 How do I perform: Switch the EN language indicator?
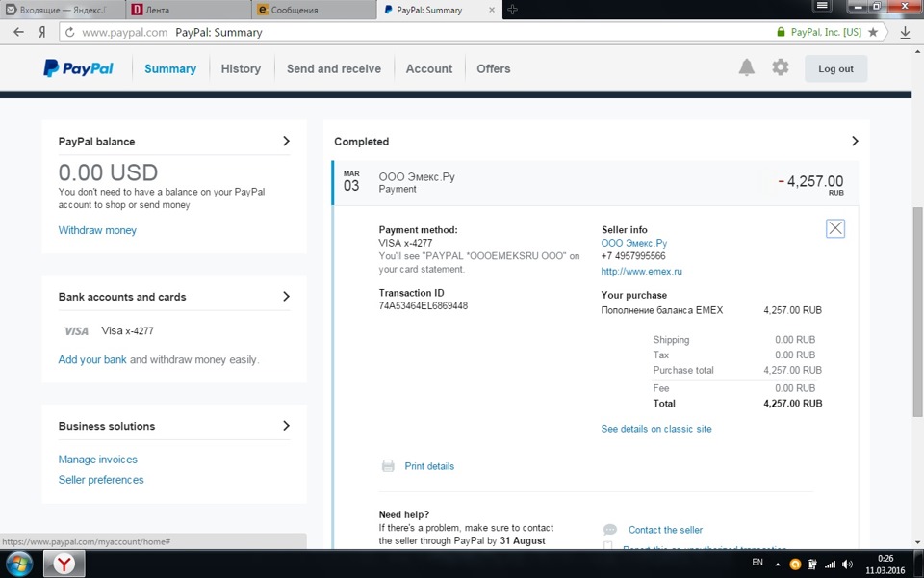pos(757,562)
